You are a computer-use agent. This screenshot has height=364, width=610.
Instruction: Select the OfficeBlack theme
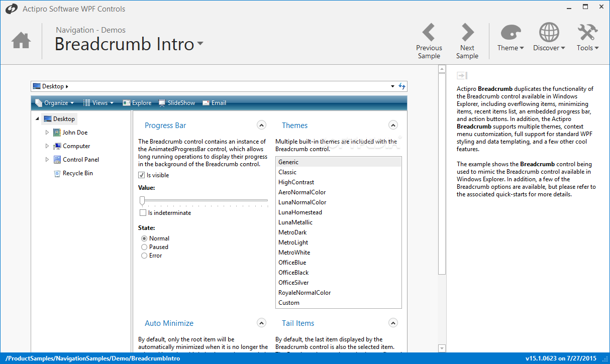tap(339, 273)
